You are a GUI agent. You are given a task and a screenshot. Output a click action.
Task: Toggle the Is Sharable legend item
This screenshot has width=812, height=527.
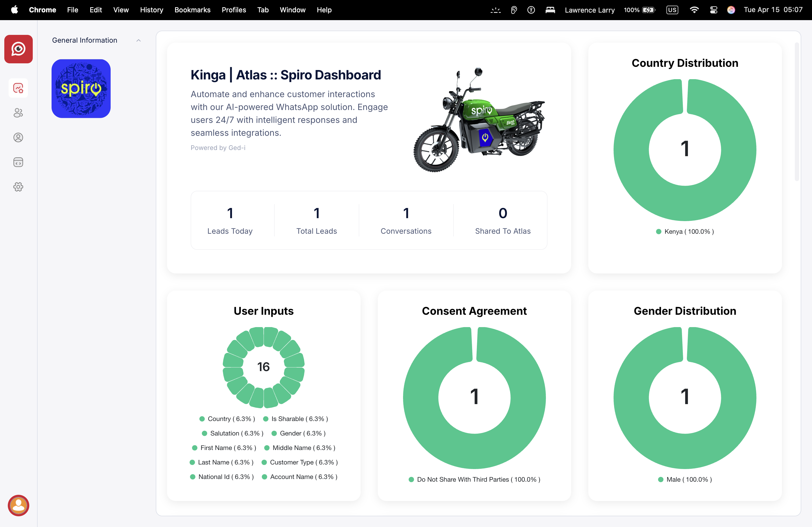pyautogui.click(x=295, y=419)
